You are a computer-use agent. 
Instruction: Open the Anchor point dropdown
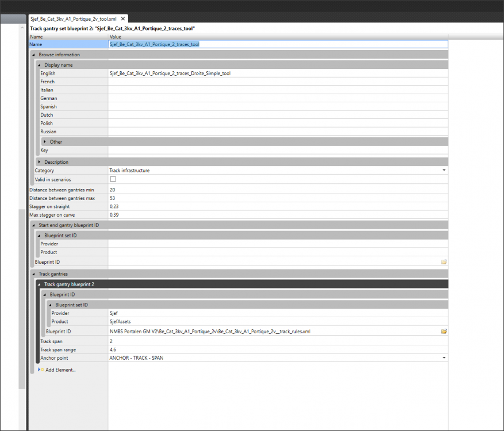(444, 358)
